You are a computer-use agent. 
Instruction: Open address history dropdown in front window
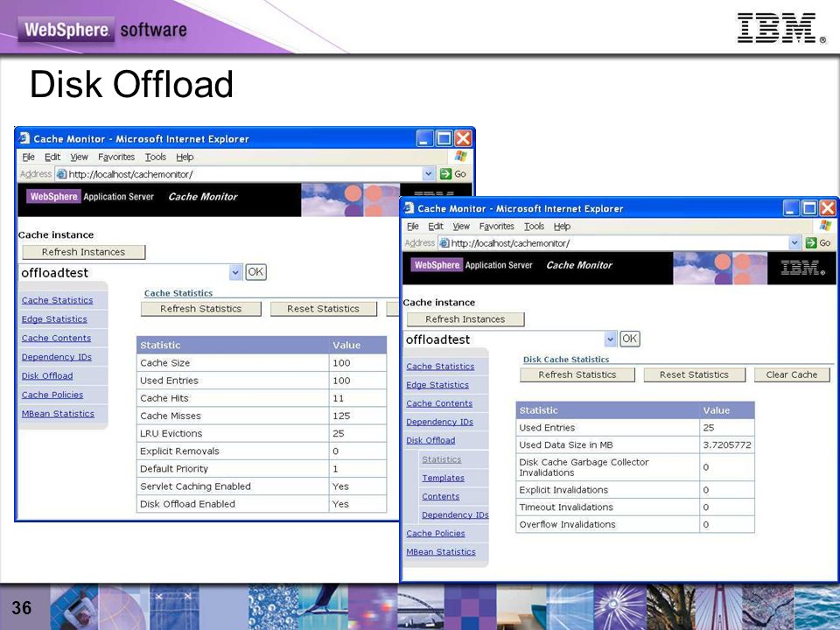tap(795, 243)
